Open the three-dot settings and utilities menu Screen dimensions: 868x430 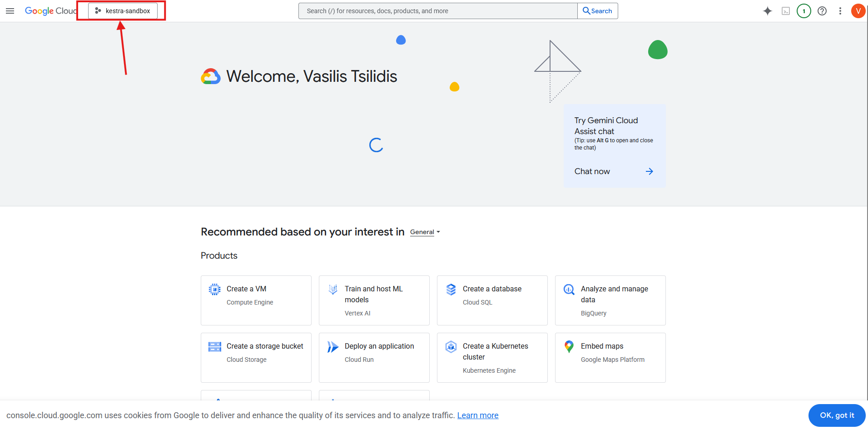840,11
